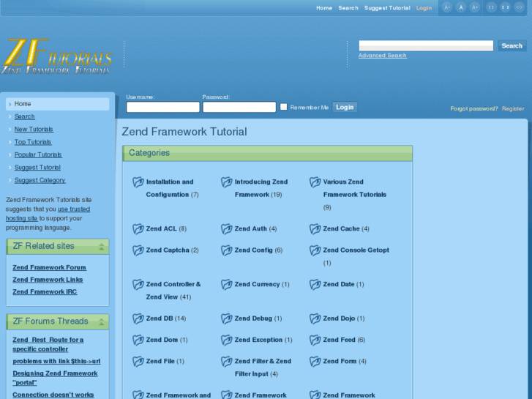Click folder icon beside Zend ACL

coord(138,229)
